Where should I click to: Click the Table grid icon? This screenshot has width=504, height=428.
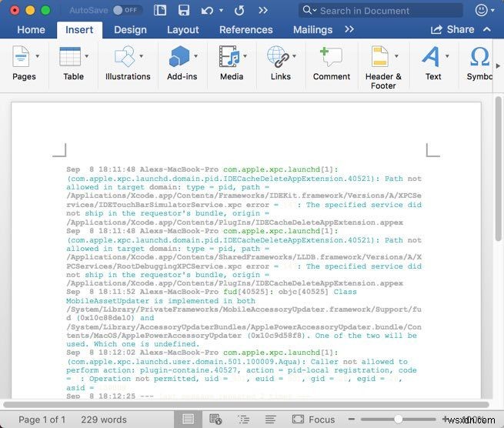[70, 56]
